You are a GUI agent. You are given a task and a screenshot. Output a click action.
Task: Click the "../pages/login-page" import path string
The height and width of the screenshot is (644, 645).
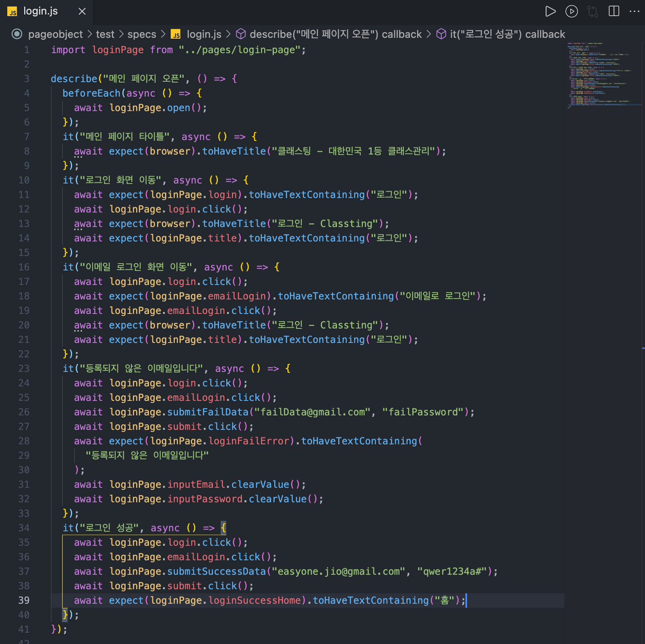(x=239, y=50)
